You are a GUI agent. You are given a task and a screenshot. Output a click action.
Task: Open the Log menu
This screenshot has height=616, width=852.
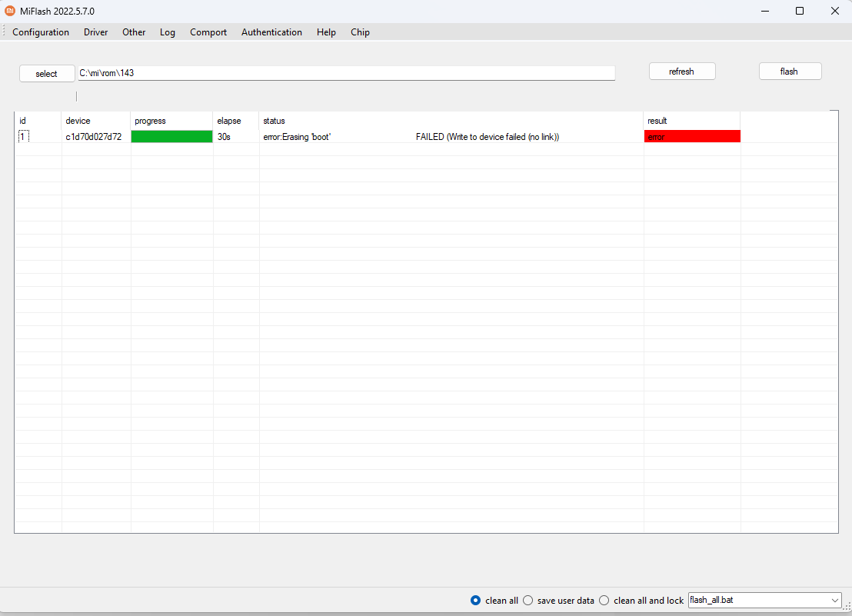[x=168, y=32]
